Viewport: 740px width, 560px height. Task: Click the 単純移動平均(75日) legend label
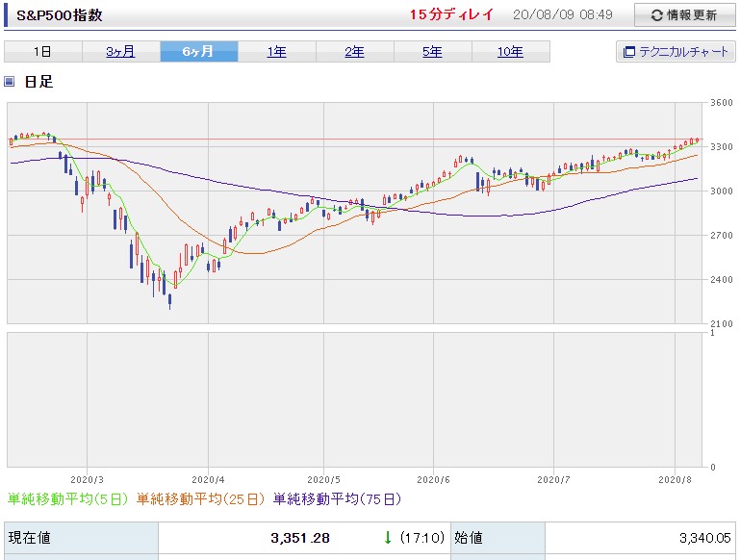coord(337,499)
